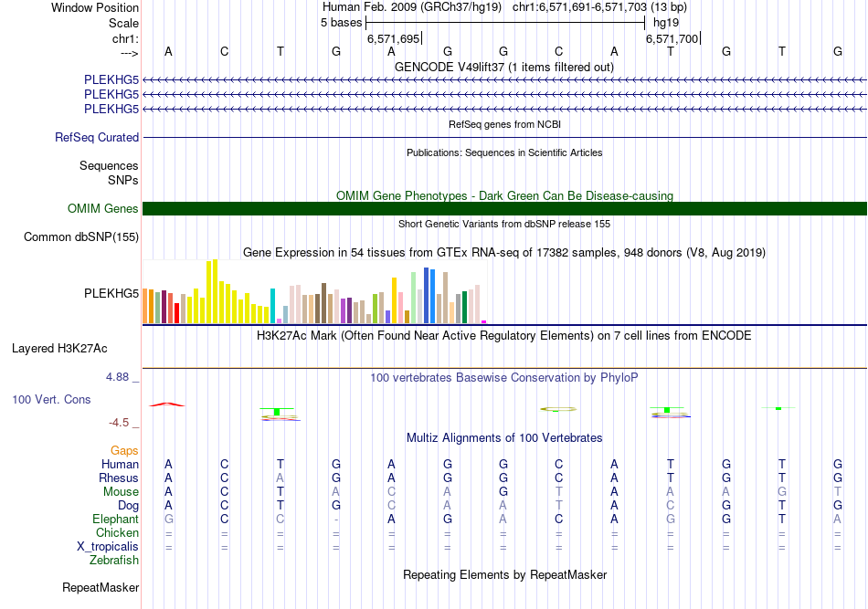
Task: Open the "OMIM Genes" track label
Action: point(103,208)
